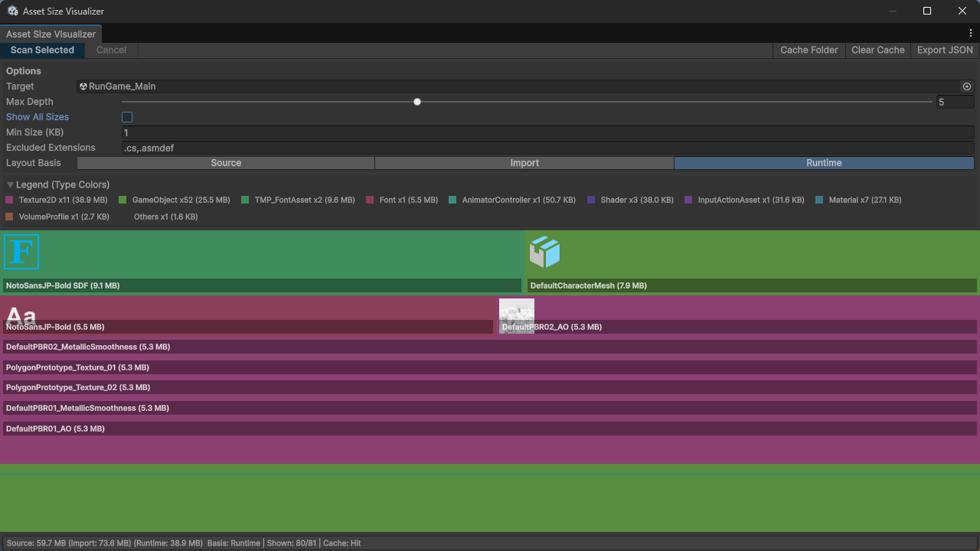Click the Unity icon in the window title bar
This screenshot has height=551, width=980.
(x=11, y=11)
